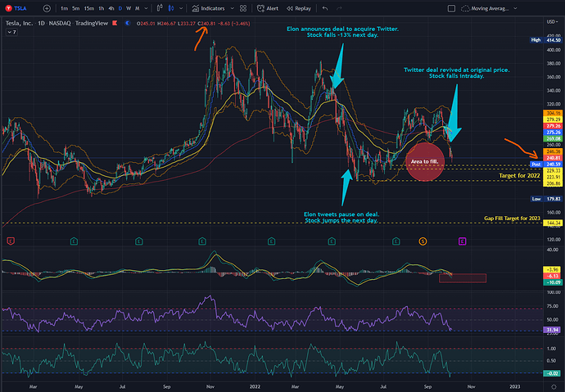Click the 144.34 yellow price label
565x392 pixels.
pos(553,223)
